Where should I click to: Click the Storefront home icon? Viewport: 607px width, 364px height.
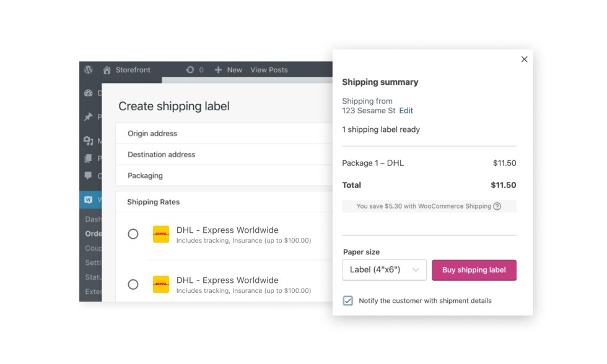107,70
